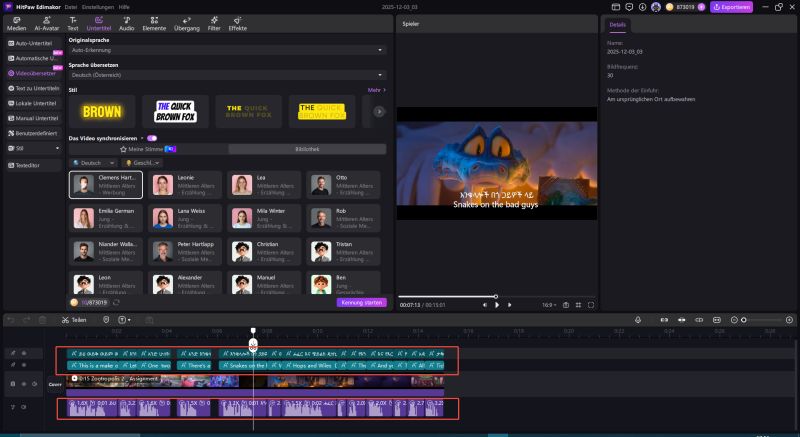Toggle Das Video synchronisieren switch
Viewport: 800px width, 437px height.
pos(151,138)
